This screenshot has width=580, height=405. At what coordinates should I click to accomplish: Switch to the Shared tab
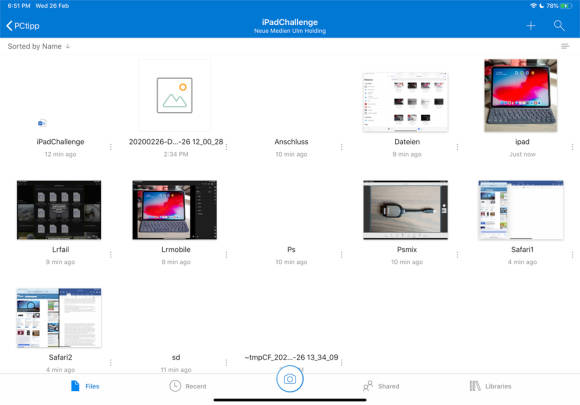tap(381, 386)
